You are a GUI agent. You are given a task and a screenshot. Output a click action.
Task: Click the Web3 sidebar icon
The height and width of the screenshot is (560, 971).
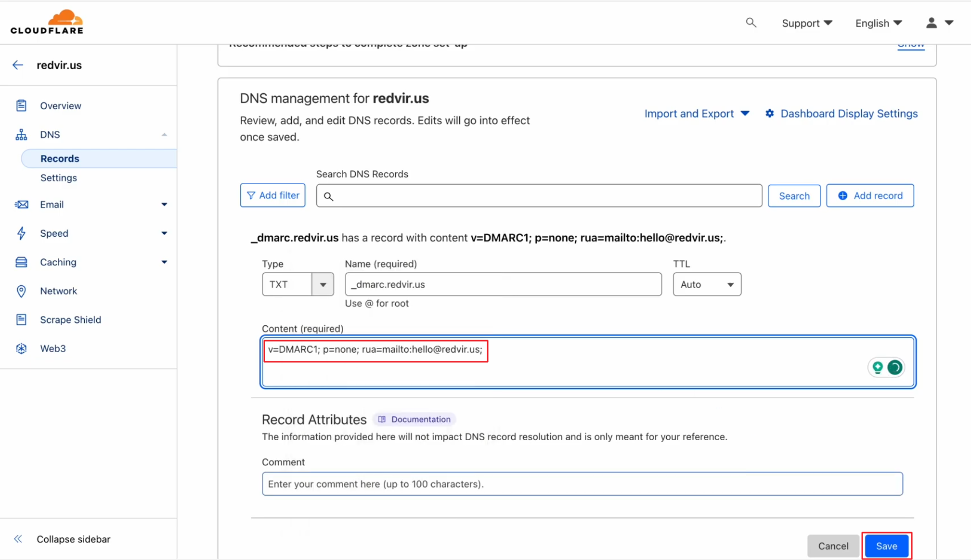point(21,348)
